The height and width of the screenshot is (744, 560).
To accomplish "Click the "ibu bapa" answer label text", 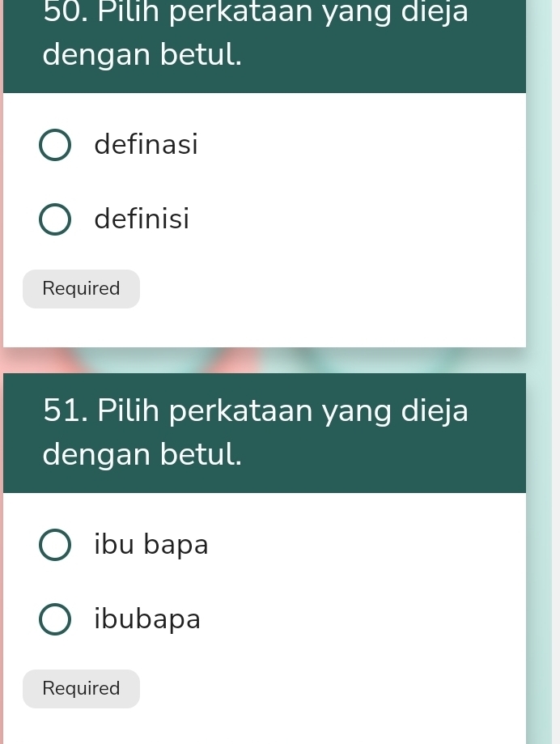I will click(151, 545).
